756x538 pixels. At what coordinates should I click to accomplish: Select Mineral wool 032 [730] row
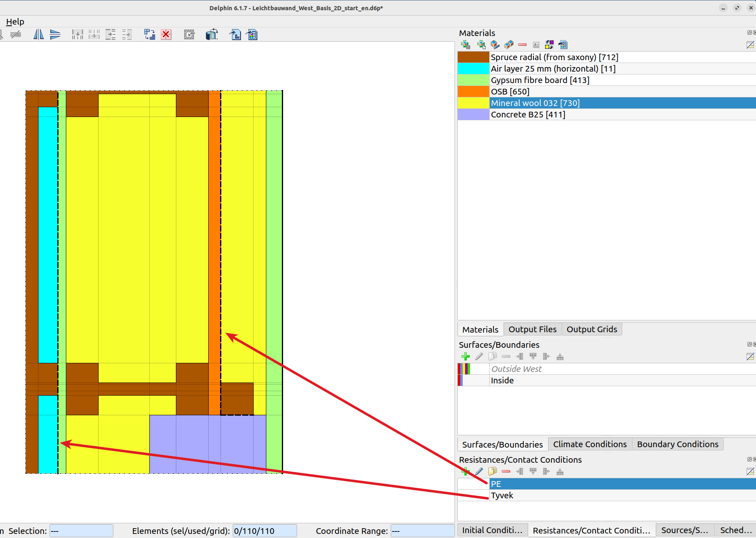coord(607,103)
